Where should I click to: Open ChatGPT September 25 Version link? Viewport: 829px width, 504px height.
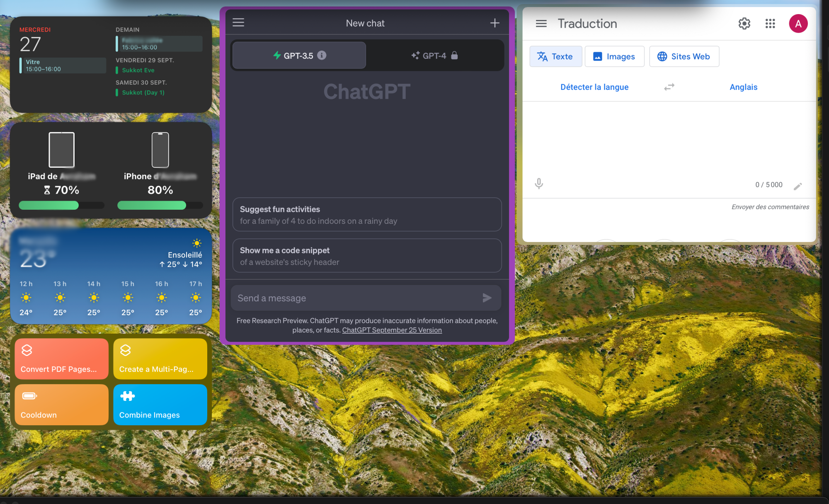tap(392, 330)
